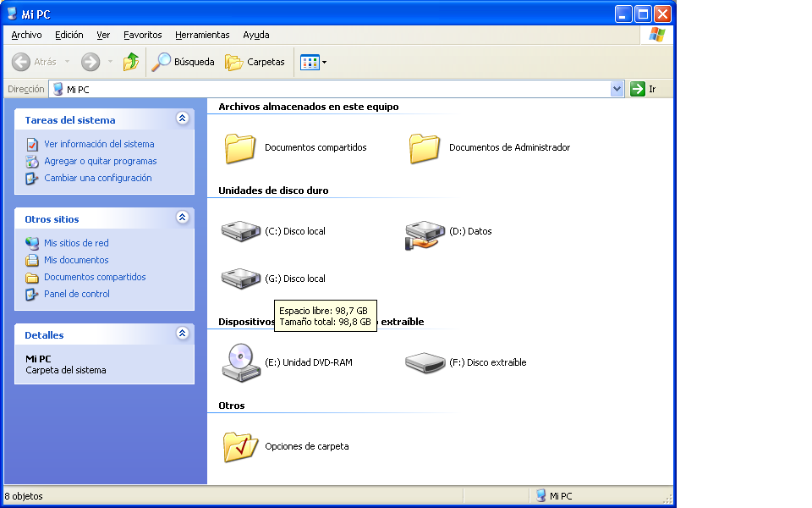This screenshot has height=508, width=812.
Task: Open the views selector dropdown
Action: tap(322, 62)
